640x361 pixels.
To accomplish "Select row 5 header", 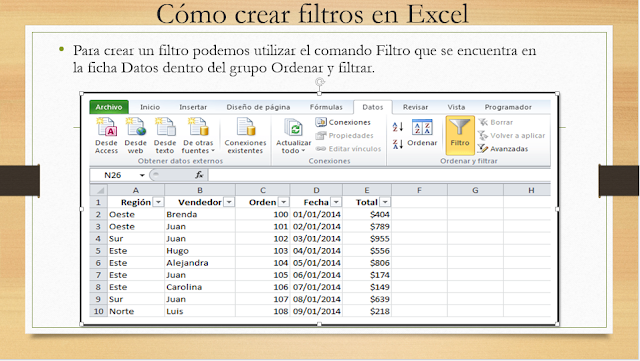I will (98, 251).
